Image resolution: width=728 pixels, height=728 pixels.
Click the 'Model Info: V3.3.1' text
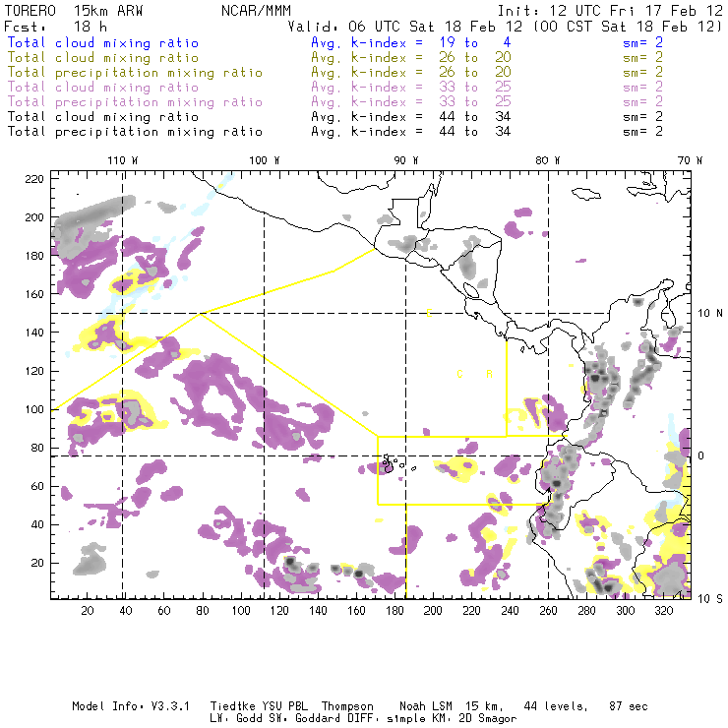[131, 706]
